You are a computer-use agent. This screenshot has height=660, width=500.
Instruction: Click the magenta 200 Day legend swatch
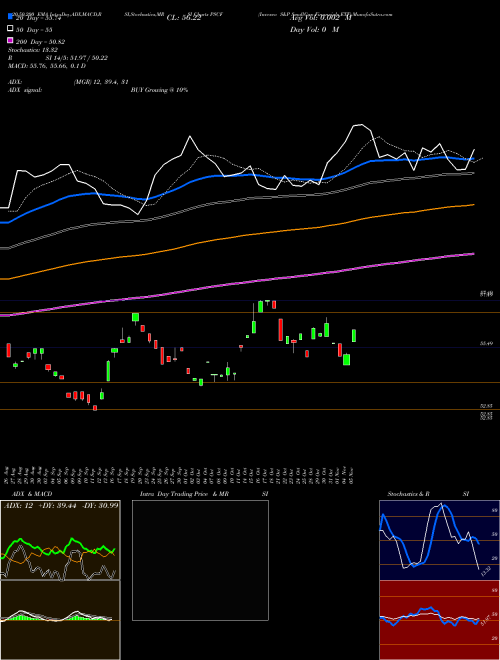click(10, 40)
